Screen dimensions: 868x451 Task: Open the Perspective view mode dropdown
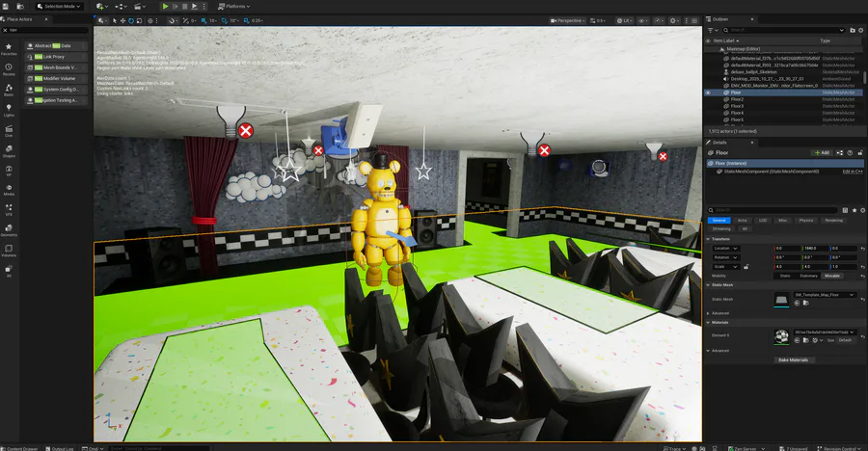coord(567,20)
